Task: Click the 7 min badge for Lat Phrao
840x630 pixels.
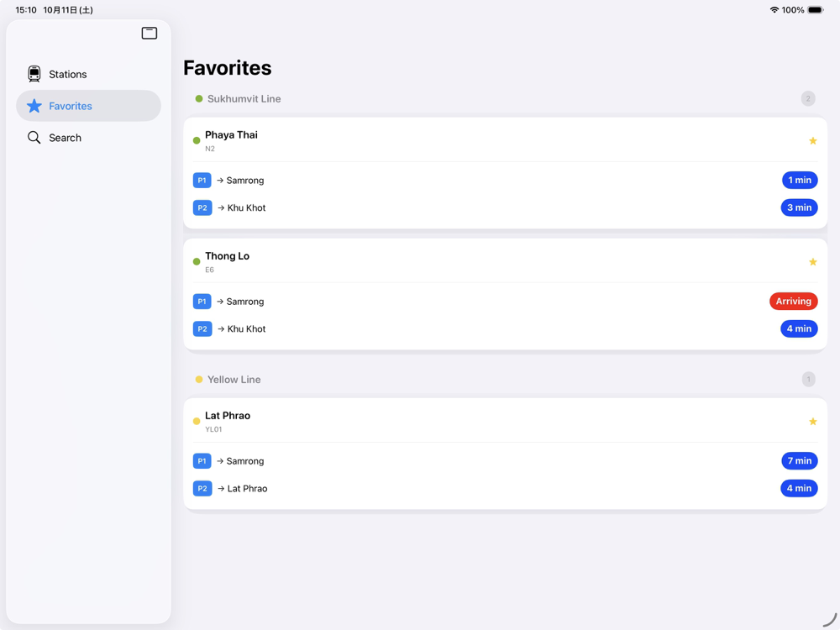Action: [799, 461]
